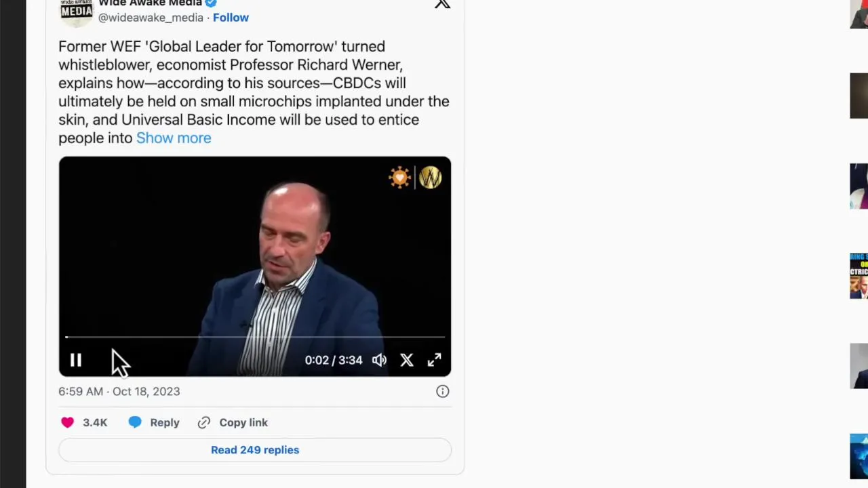Enter fullscreen mode for the video

434,361
